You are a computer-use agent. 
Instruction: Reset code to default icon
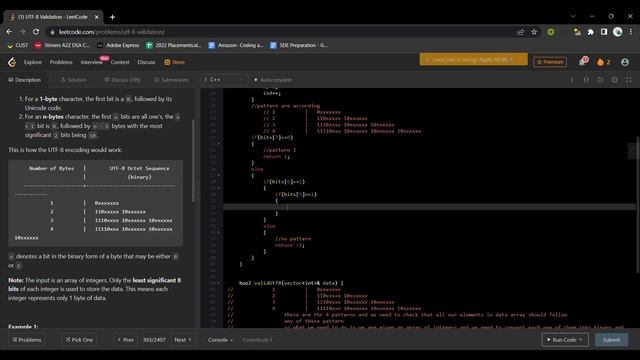pos(600,80)
